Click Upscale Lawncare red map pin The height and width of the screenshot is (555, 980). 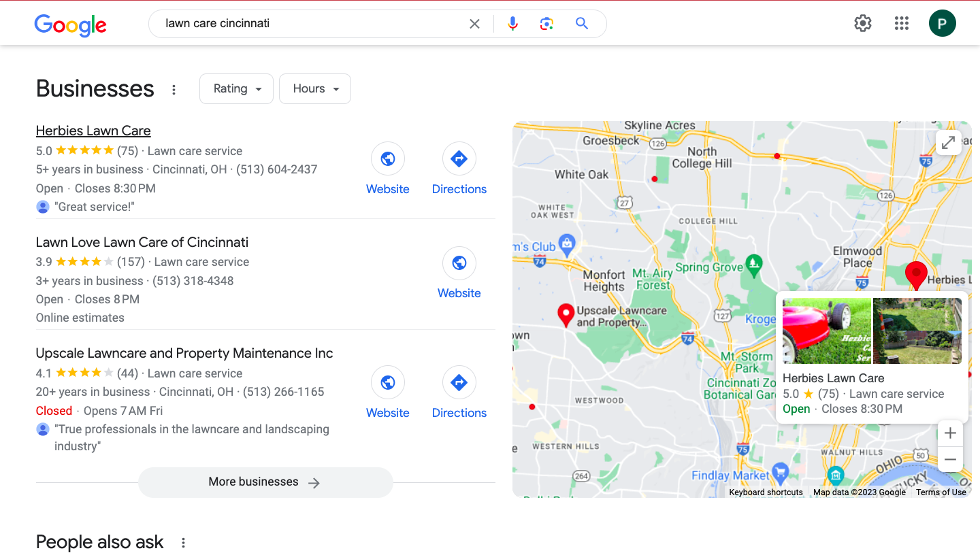pyautogui.click(x=566, y=316)
